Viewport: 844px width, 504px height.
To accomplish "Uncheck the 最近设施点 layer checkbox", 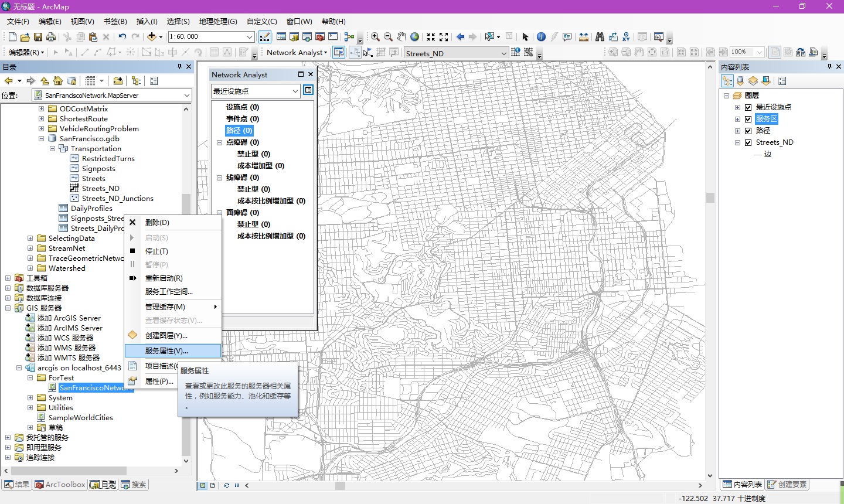I will 748,107.
